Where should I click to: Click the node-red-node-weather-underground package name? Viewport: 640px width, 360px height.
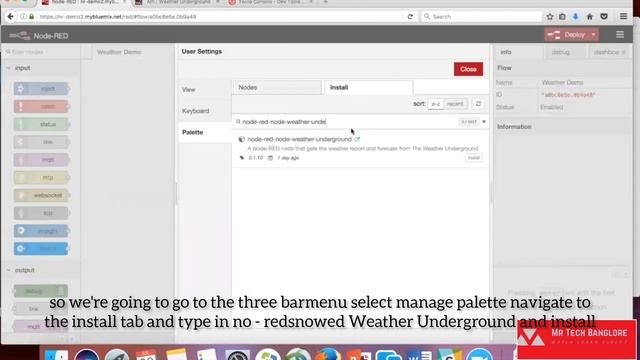point(299,139)
